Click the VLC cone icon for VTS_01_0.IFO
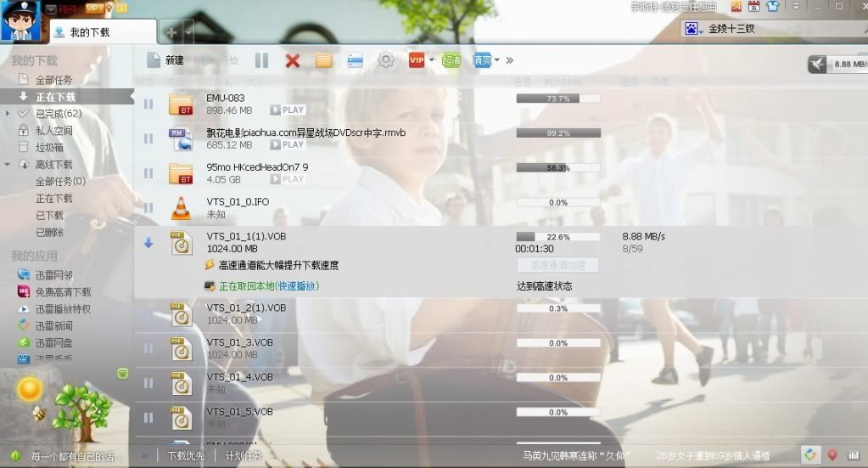The width and height of the screenshot is (868, 468). coord(181,207)
